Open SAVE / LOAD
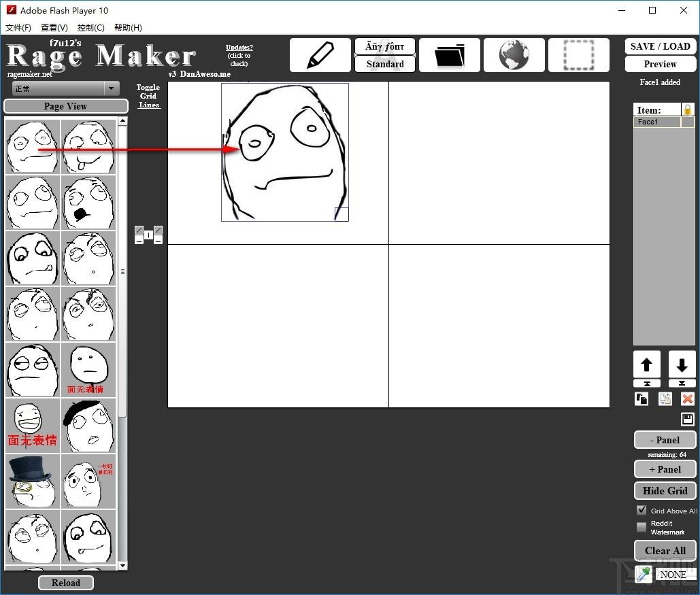Screen dimensions: 700x595 point(660,46)
